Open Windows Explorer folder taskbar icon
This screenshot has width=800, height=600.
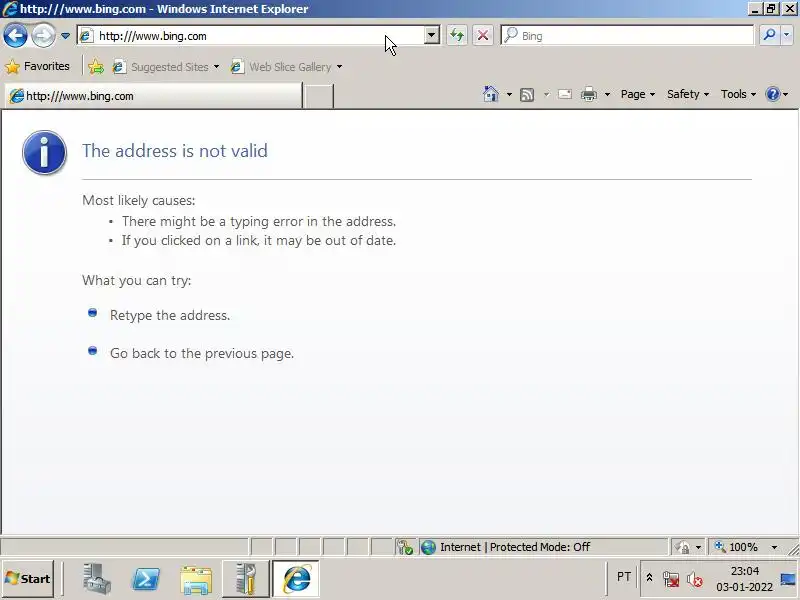tap(196, 580)
